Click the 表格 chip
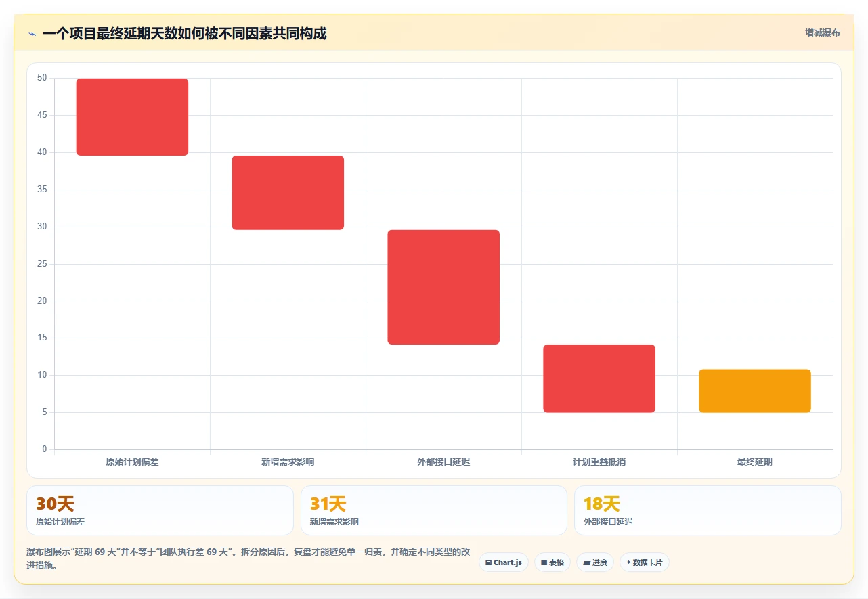 click(552, 562)
